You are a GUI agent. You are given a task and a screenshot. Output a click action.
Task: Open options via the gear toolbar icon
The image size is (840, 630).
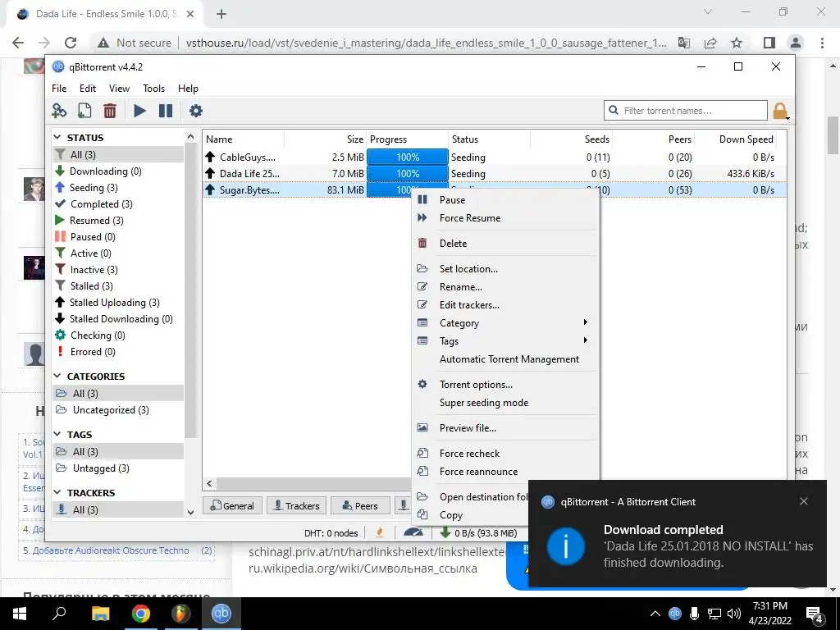coord(196,111)
